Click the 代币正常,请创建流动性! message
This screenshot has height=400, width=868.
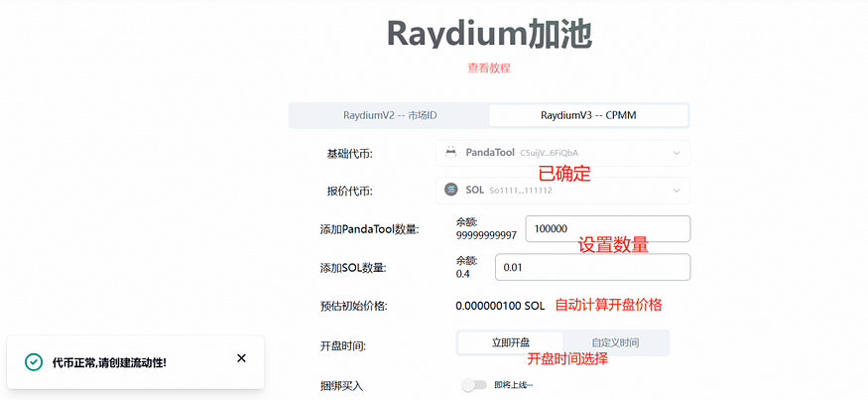tap(109, 363)
